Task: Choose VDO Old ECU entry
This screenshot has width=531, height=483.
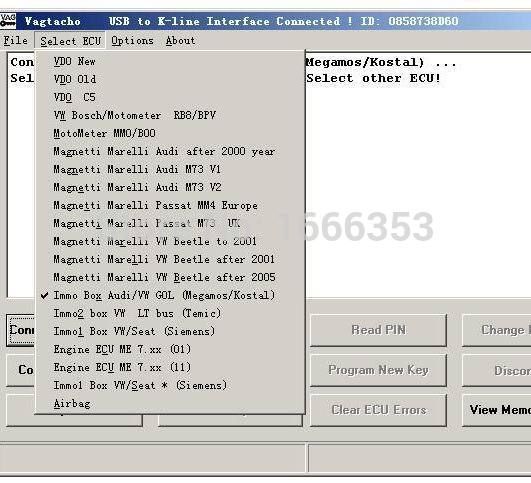Action: tap(170, 79)
